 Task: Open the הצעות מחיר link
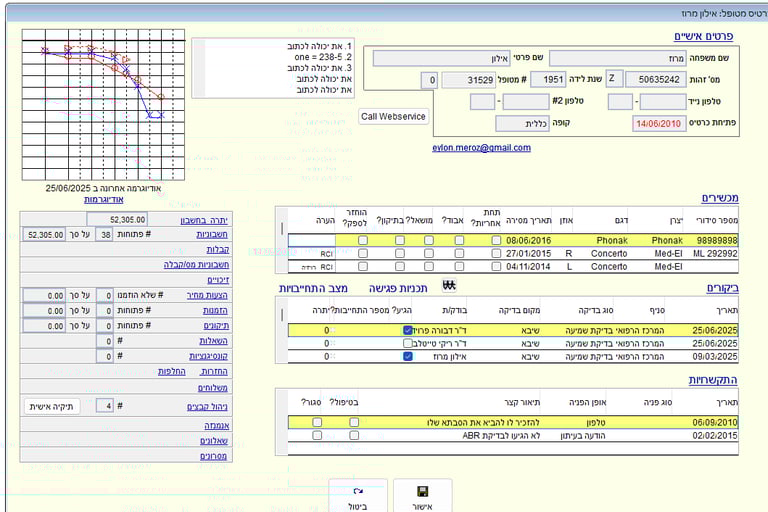207,295
